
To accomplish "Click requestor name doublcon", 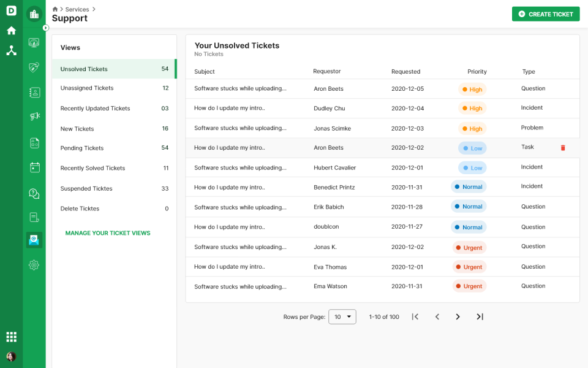I will coord(326,227).
